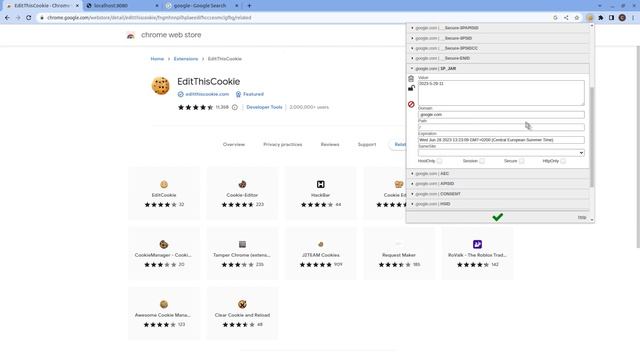This screenshot has height=360, width=640.
Task: Expand the HSID cookie row
Action: click(498, 204)
